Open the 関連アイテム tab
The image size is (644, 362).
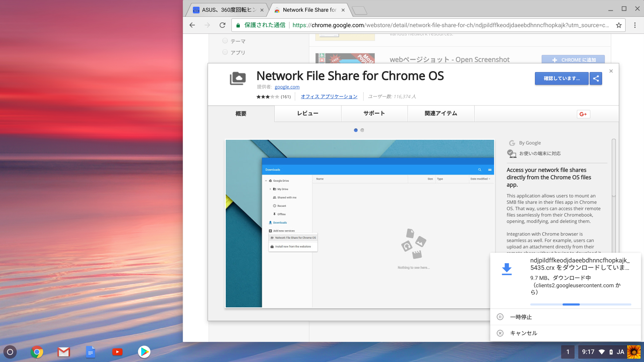click(x=441, y=114)
